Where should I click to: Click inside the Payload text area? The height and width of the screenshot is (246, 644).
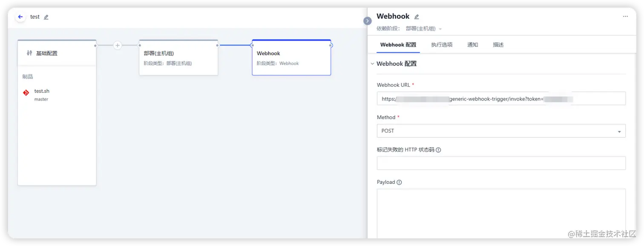pos(501,213)
